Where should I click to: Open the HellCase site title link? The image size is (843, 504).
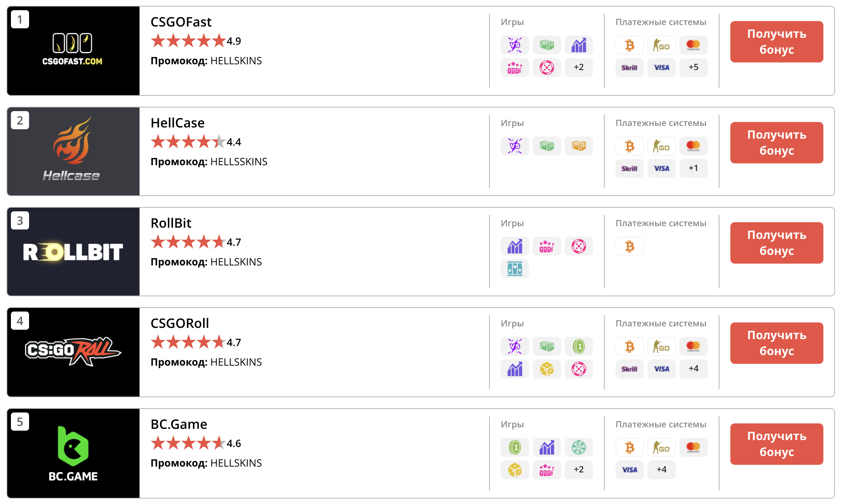coord(177,123)
